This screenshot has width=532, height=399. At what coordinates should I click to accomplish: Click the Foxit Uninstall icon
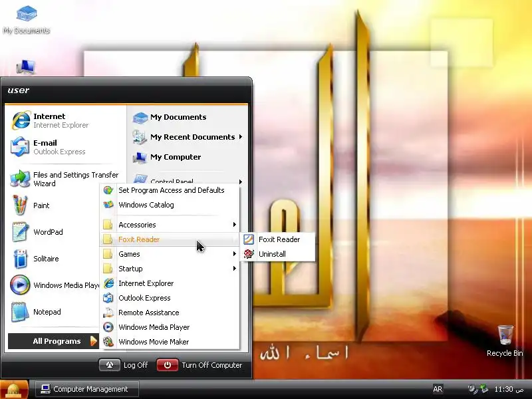click(248, 254)
